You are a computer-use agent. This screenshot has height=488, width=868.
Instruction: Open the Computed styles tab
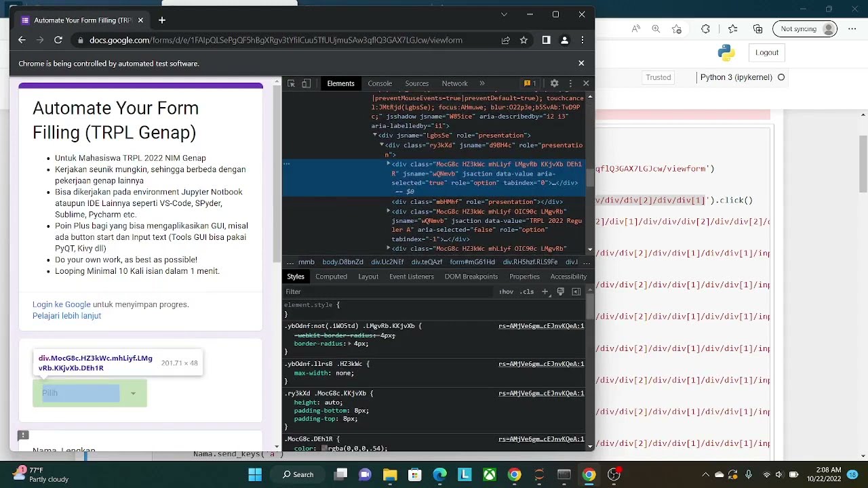coord(331,277)
